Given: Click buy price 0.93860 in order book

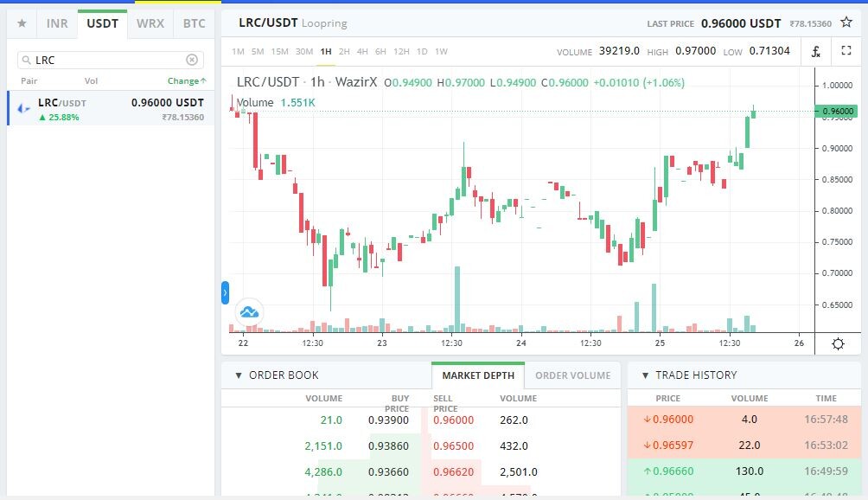Looking at the screenshot, I should (388, 446).
